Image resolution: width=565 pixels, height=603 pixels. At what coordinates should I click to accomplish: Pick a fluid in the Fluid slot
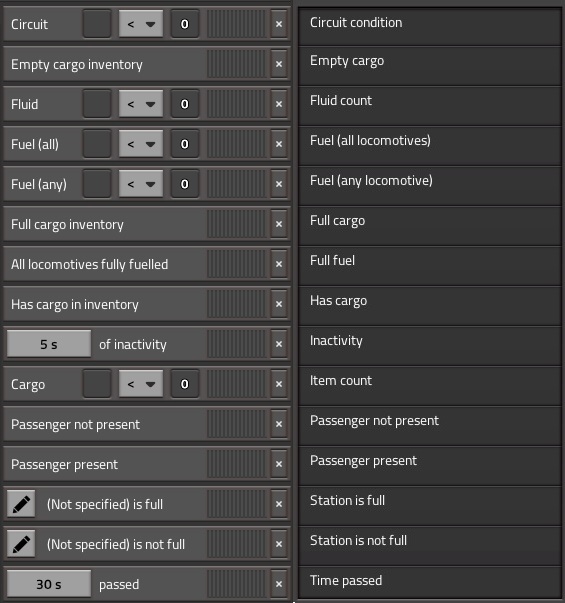click(x=97, y=104)
